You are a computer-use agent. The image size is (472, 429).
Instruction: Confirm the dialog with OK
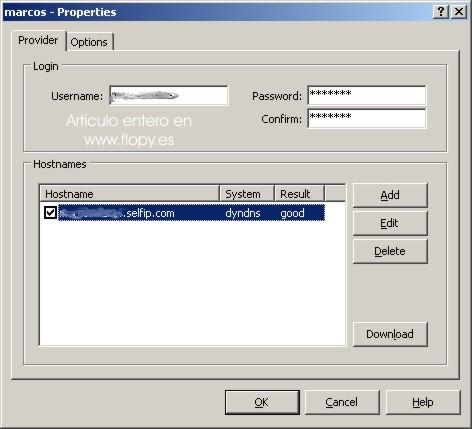click(x=262, y=402)
